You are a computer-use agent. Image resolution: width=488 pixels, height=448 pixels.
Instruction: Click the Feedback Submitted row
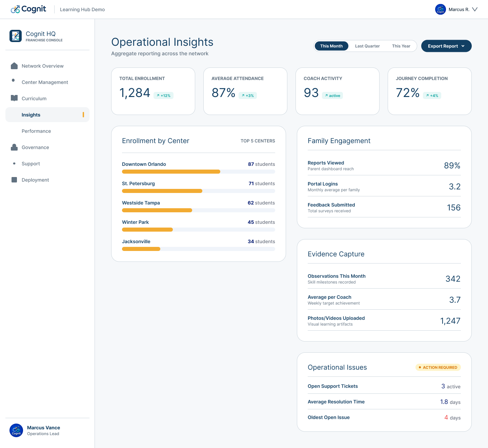pyautogui.click(x=384, y=207)
